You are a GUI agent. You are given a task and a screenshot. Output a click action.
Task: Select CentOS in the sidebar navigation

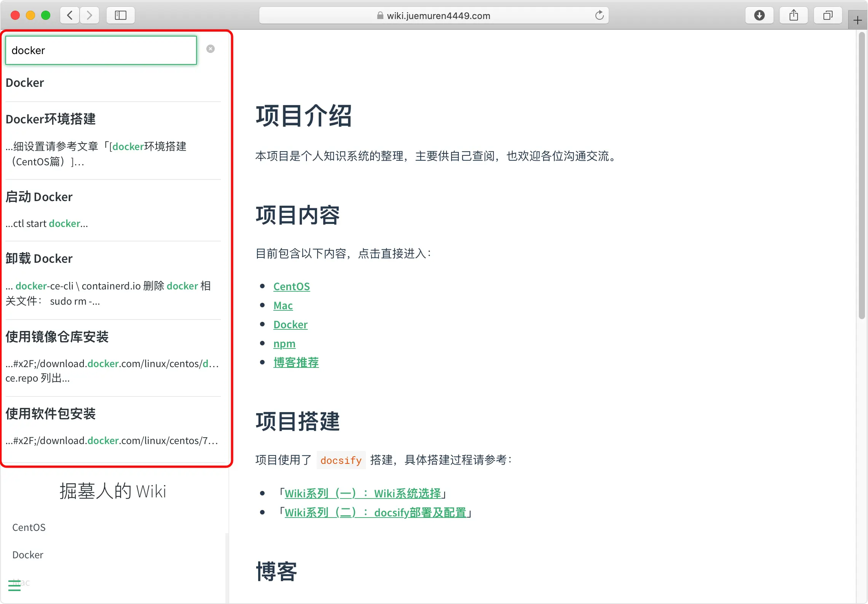pyautogui.click(x=29, y=527)
